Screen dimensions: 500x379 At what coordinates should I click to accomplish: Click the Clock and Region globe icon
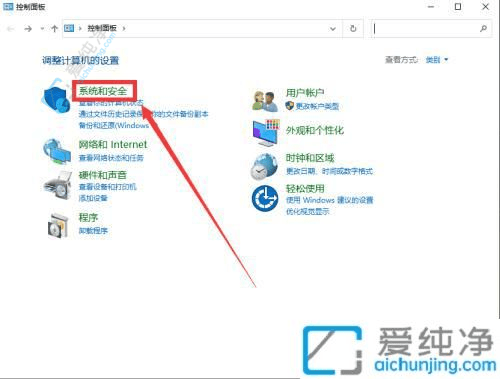(265, 167)
